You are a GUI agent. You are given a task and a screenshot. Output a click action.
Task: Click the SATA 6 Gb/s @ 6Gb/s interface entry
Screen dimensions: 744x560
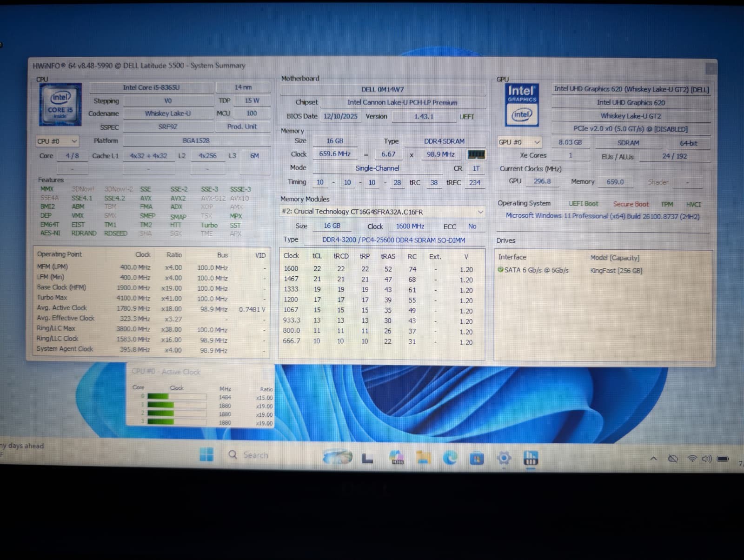(536, 270)
